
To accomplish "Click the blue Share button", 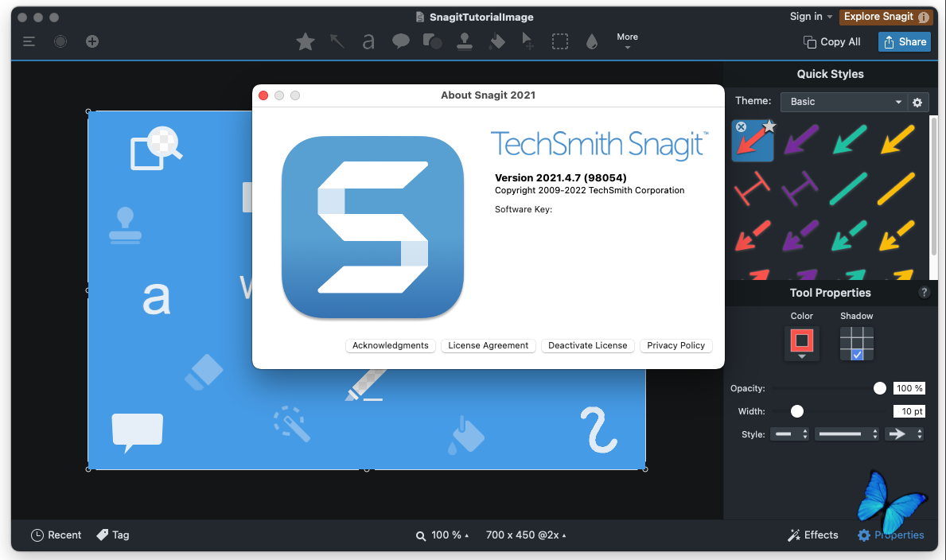I will pyautogui.click(x=905, y=41).
